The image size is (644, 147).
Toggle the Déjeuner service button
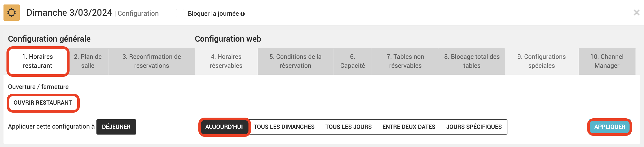(x=116, y=127)
